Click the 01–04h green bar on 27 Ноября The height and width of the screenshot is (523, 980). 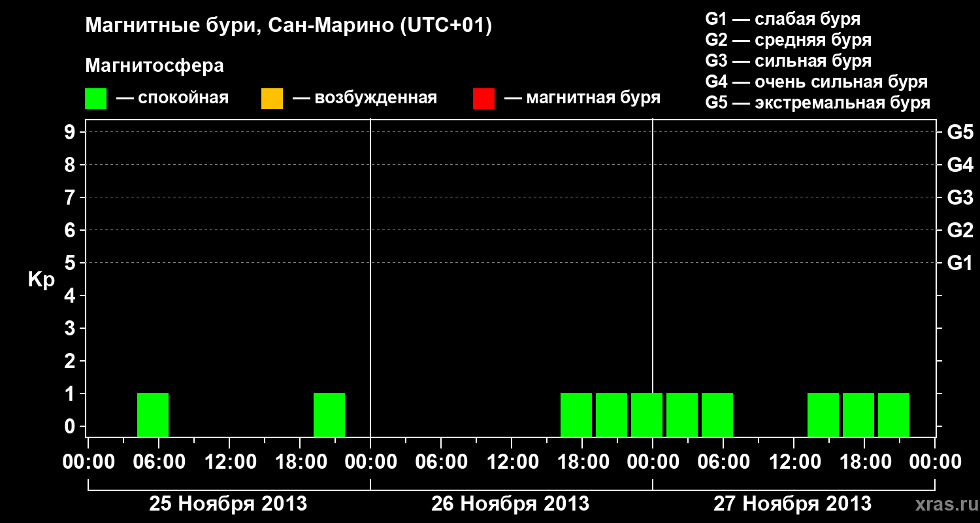682,414
